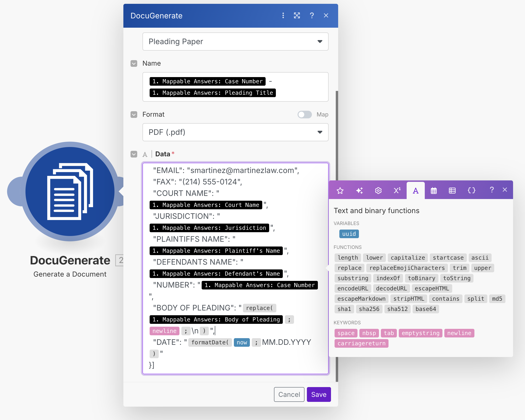Viewport: 525px width, 420px height.
Task: Insert the ascii function
Action: click(480, 257)
